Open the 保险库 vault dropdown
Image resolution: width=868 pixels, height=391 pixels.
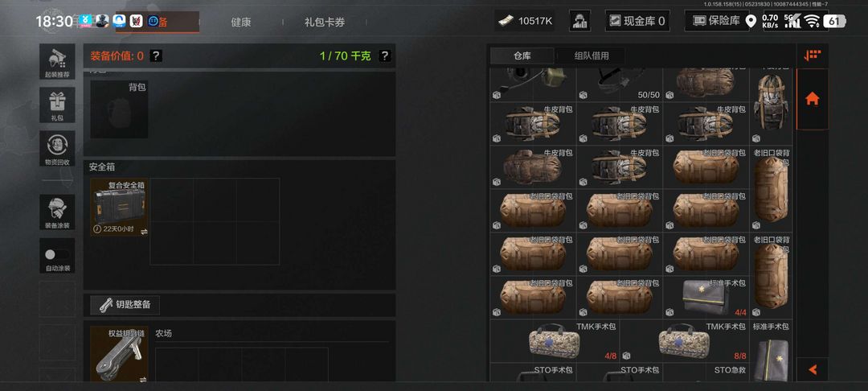(x=715, y=21)
